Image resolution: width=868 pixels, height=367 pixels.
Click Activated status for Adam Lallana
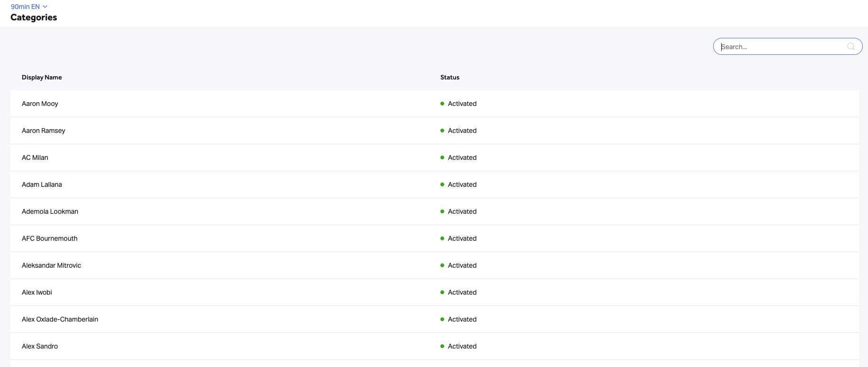click(458, 184)
